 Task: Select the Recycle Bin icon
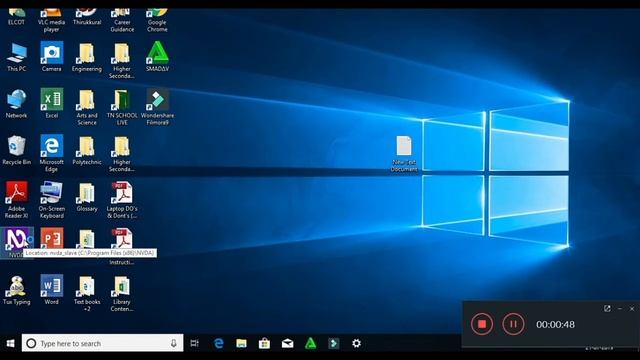point(16,150)
